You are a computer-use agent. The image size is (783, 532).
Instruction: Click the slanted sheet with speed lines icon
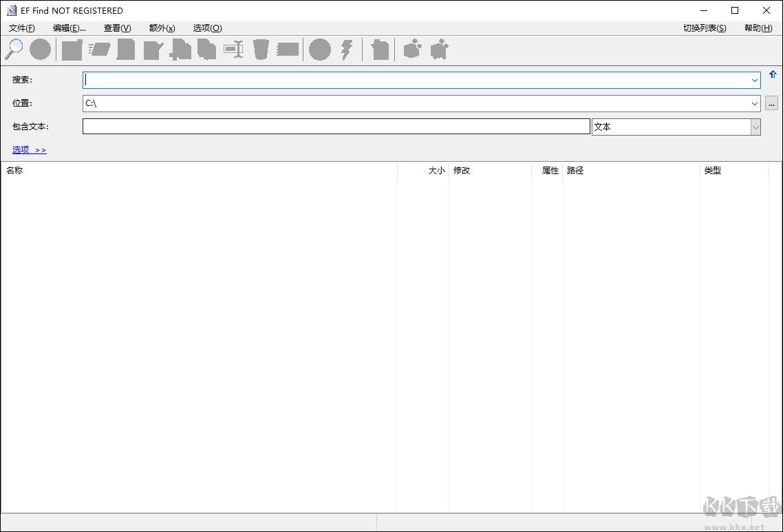(99, 50)
